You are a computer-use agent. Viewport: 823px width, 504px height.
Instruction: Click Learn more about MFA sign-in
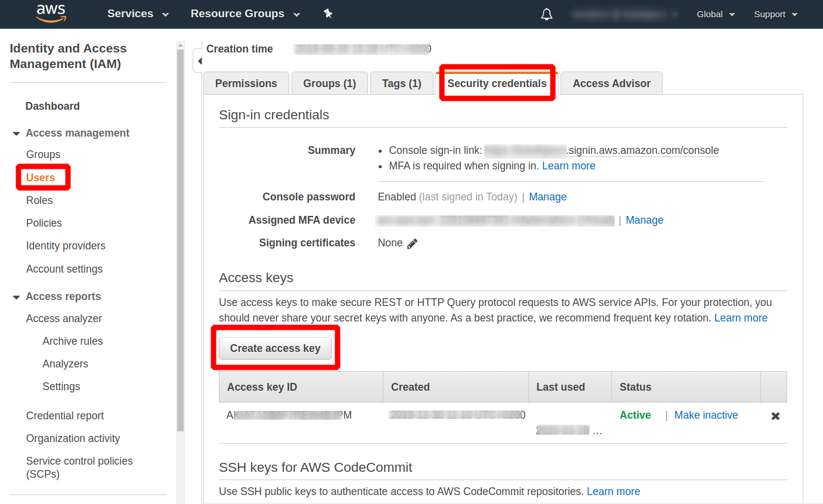569,166
